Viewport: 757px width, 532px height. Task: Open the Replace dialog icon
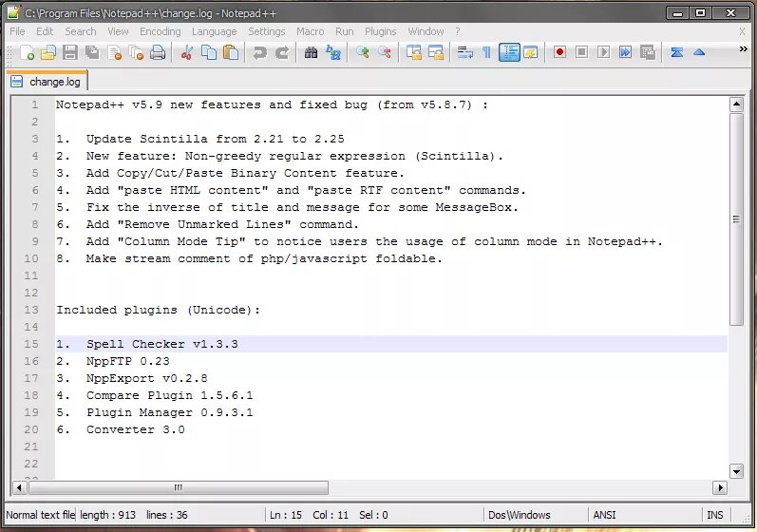(333, 52)
